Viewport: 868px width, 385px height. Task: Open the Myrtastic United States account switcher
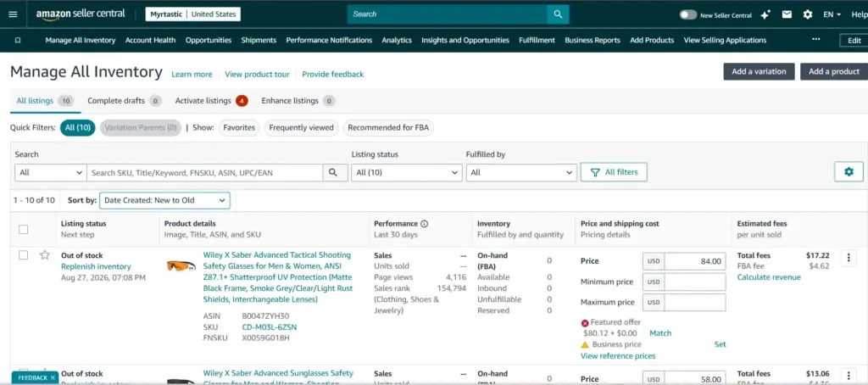pyautogui.click(x=192, y=14)
